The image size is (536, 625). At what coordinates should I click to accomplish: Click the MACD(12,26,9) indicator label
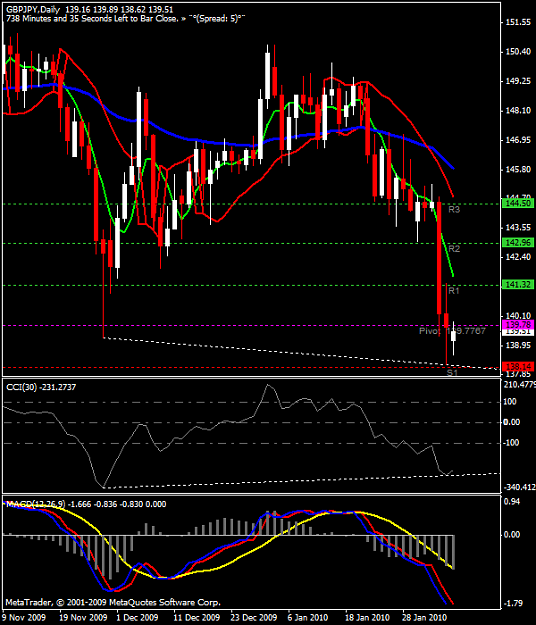86,504
